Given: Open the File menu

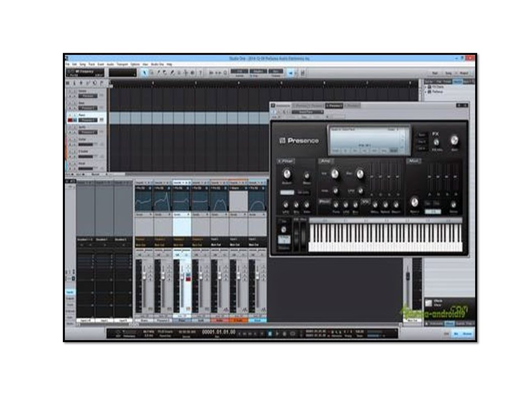Looking at the screenshot, I should (67, 64).
